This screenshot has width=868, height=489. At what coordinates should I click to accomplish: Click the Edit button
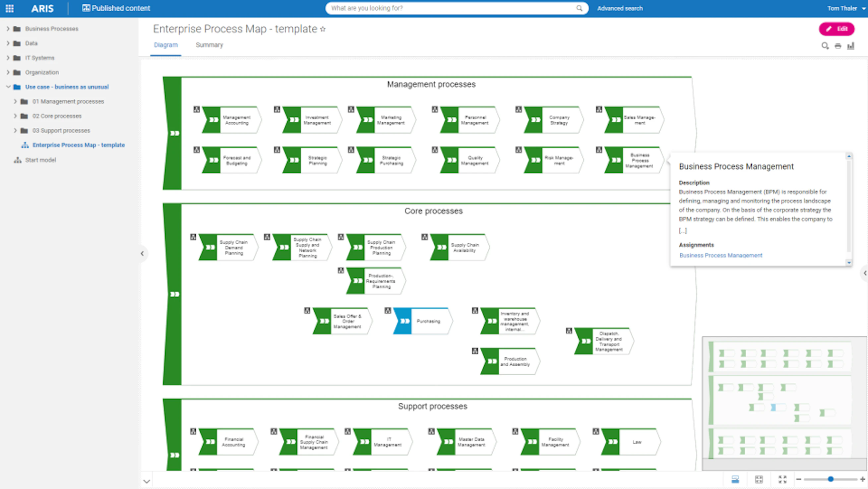(837, 29)
